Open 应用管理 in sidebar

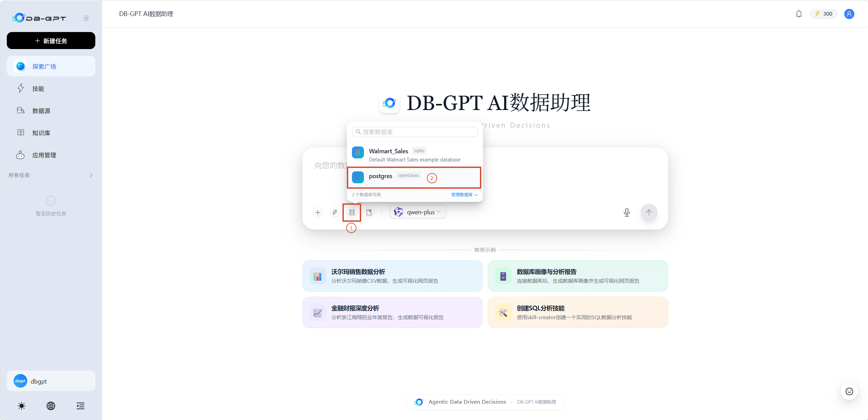(x=51, y=155)
